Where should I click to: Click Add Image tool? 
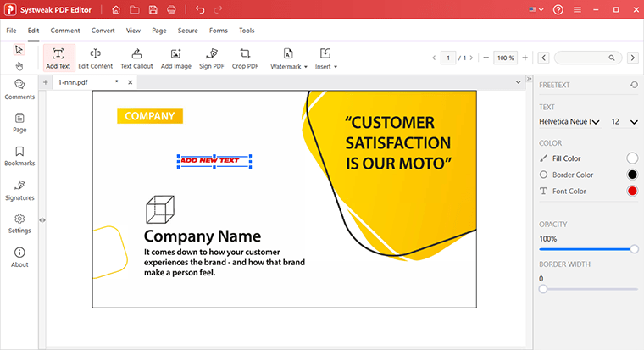click(x=175, y=58)
